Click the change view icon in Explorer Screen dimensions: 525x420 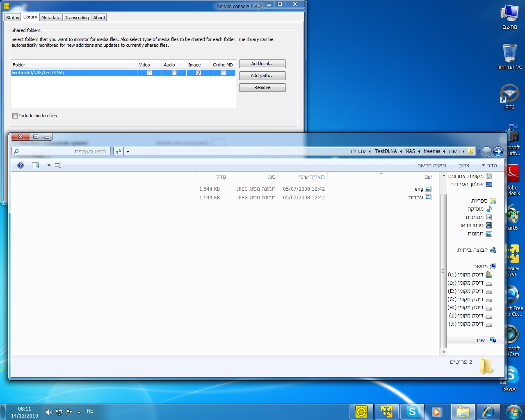(x=58, y=165)
